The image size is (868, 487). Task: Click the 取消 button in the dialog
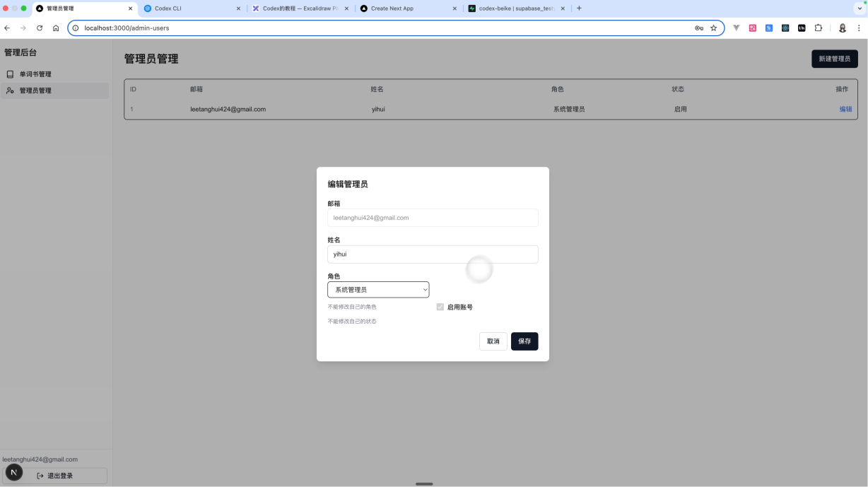(493, 341)
